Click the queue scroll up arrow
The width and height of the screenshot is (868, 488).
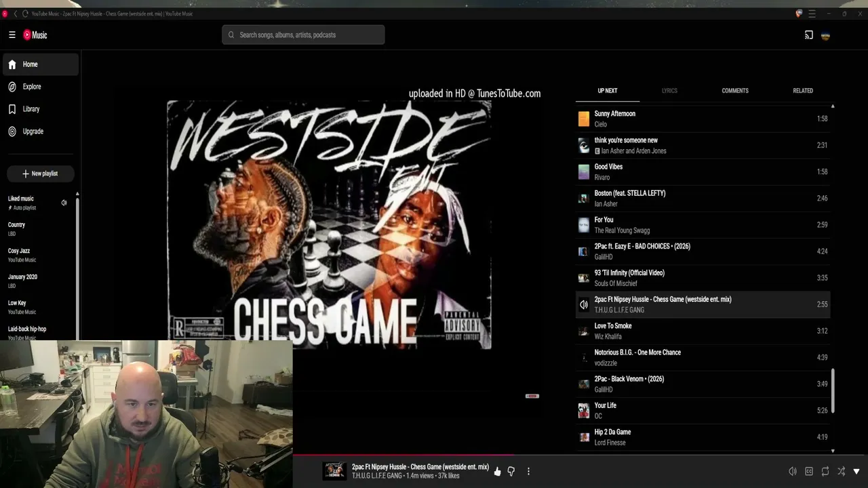(x=833, y=106)
